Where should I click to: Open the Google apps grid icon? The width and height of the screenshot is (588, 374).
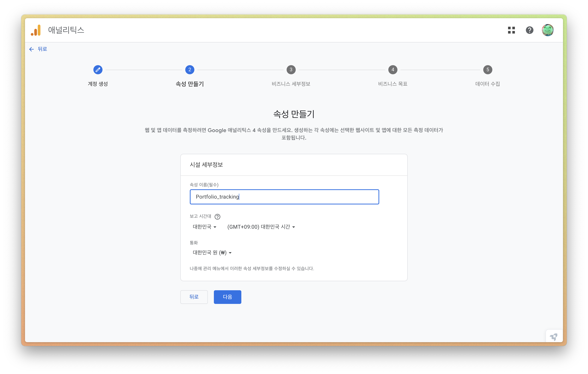pyautogui.click(x=511, y=30)
